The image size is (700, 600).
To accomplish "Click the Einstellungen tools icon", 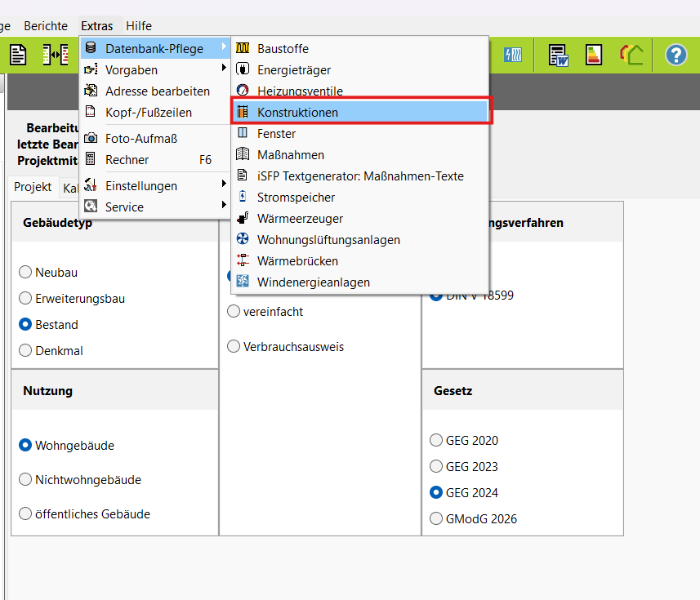I will (91, 184).
